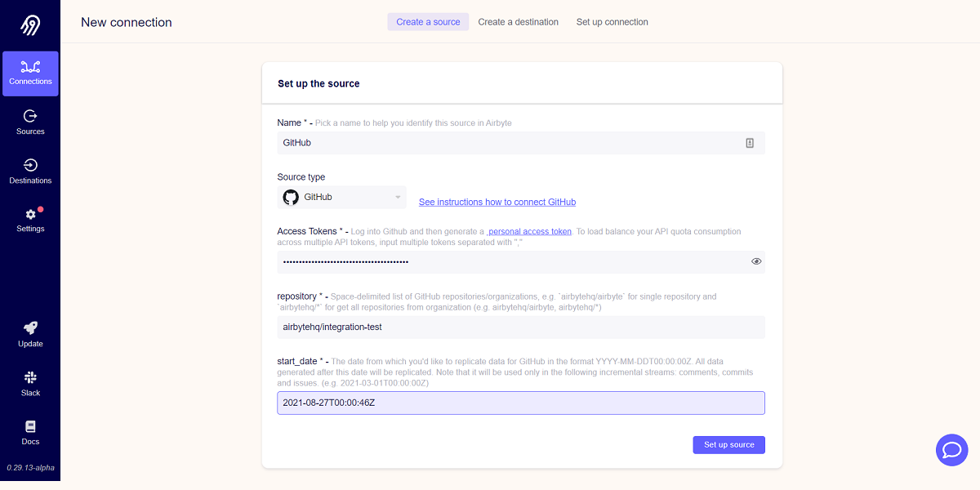Select the Set up connection step
980x490 pixels.
coord(612,22)
